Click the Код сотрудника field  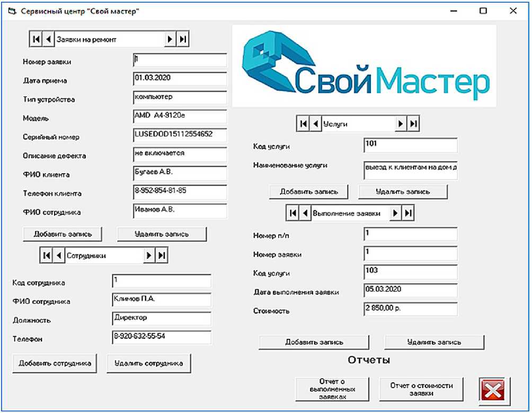click(x=162, y=281)
